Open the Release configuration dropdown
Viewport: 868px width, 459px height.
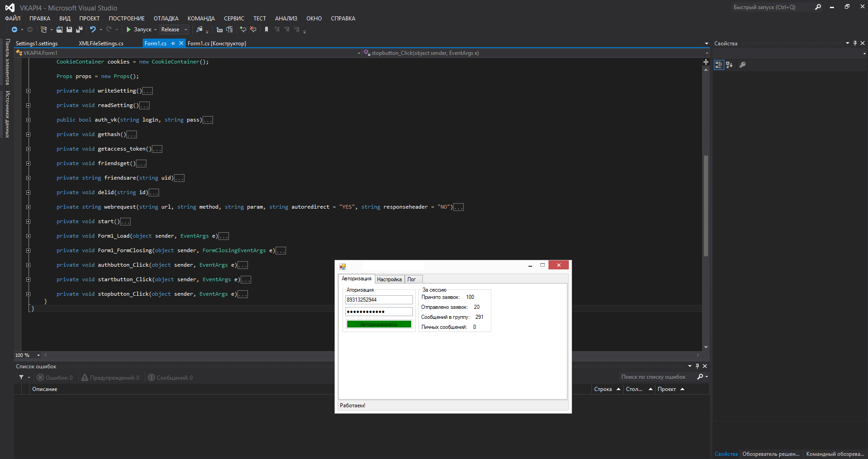[x=174, y=29]
